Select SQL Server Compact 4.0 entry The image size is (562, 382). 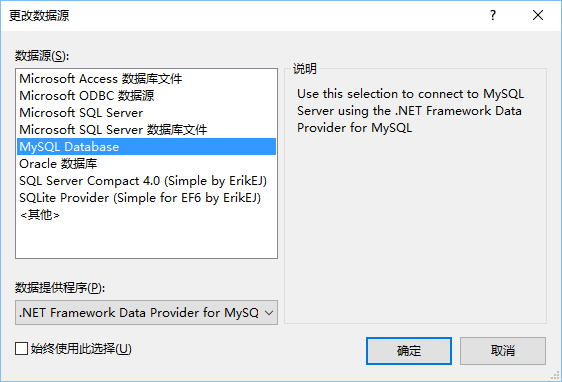point(147,181)
